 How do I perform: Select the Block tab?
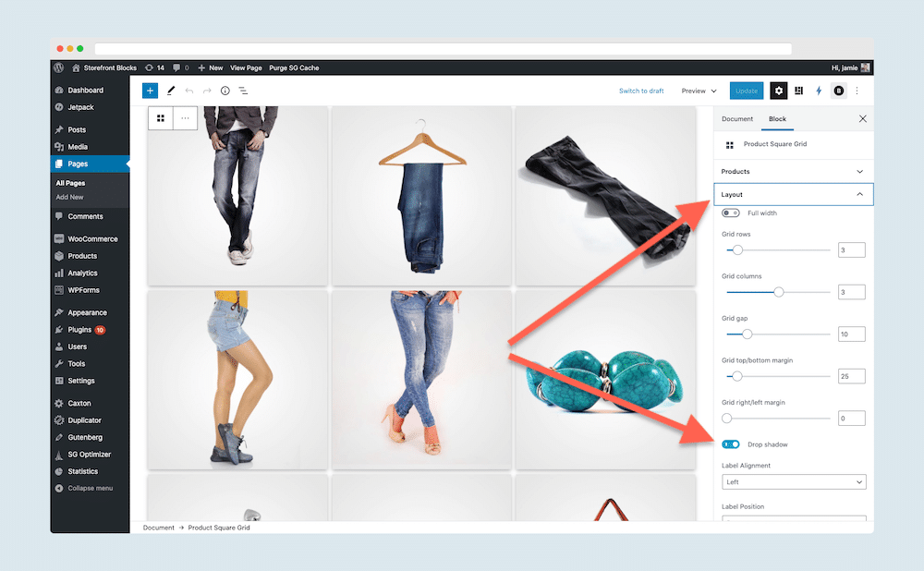pos(777,119)
